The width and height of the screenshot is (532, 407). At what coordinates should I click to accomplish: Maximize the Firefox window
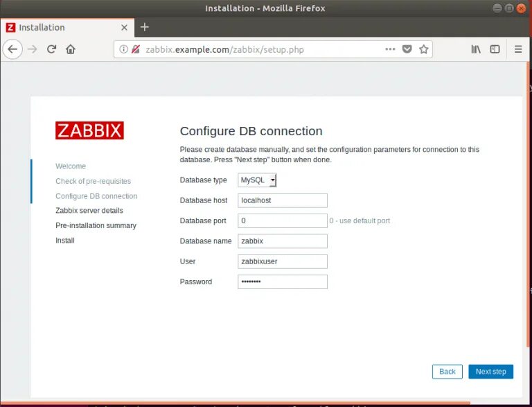coord(509,8)
